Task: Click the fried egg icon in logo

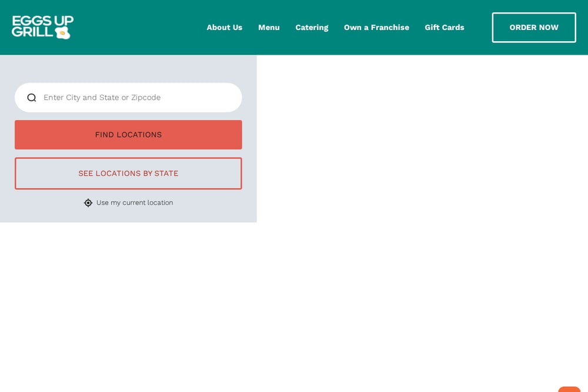Action: (63, 32)
